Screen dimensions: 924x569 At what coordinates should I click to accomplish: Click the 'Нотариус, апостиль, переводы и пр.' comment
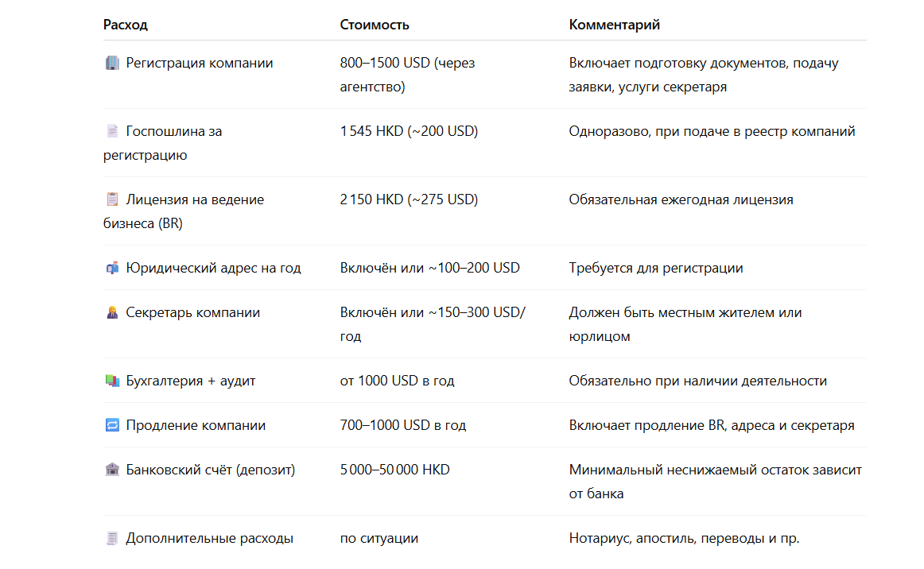684,538
